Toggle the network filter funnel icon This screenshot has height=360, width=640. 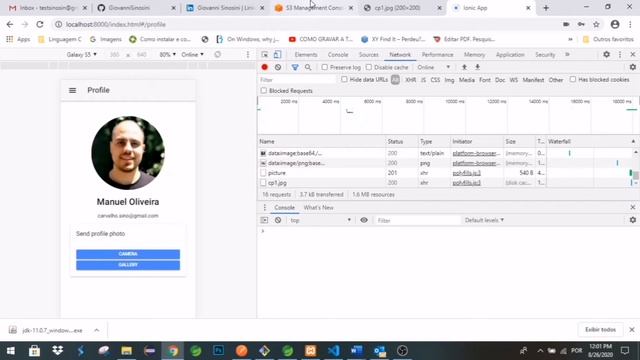pyautogui.click(x=295, y=67)
